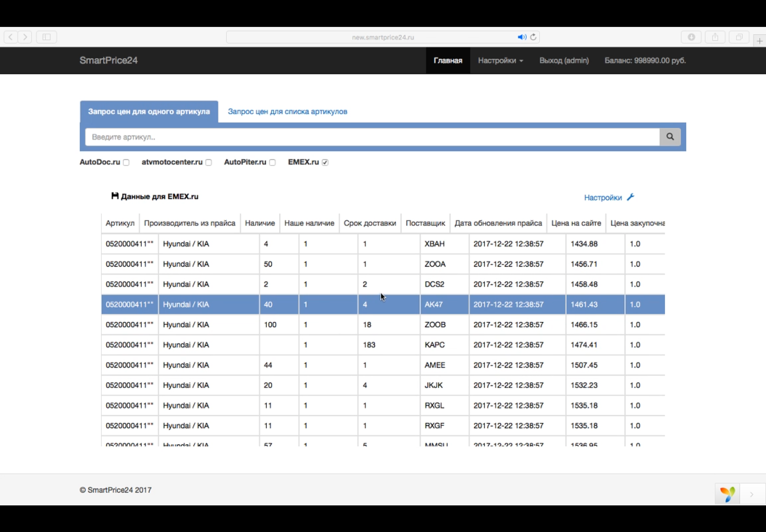Click the browser back arrow
The width and height of the screenshot is (766, 532).
click(11, 37)
